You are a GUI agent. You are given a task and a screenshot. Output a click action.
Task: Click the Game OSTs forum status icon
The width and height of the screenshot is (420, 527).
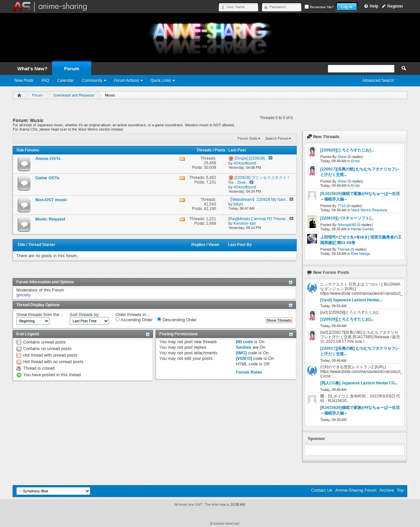[24, 183]
